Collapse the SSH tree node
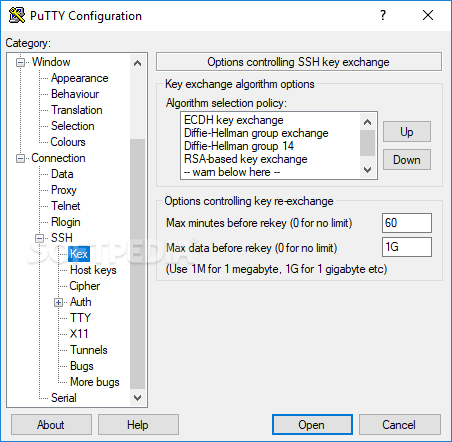452x442 pixels. pyautogui.click(x=40, y=238)
